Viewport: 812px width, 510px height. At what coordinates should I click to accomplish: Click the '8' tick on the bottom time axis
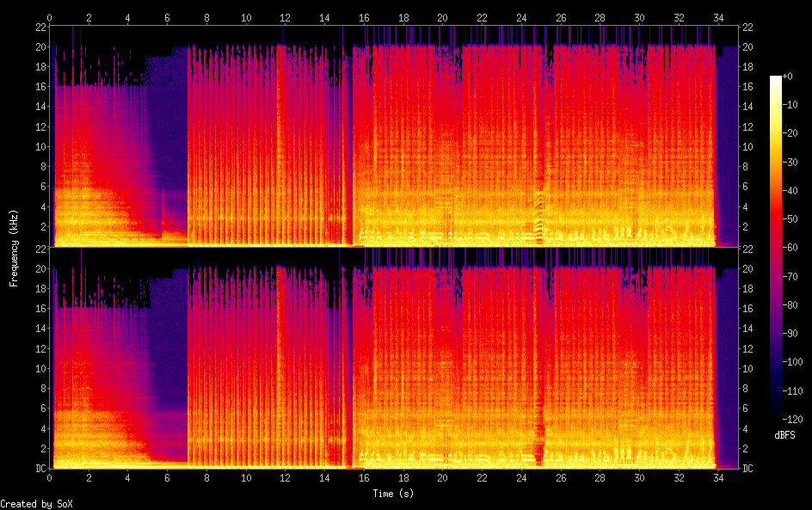(x=207, y=478)
